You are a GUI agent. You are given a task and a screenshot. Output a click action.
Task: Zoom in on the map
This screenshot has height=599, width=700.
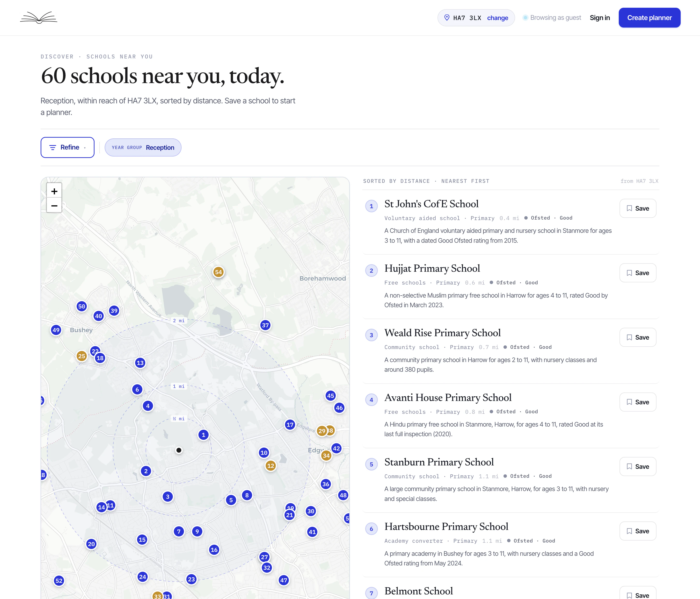54,191
